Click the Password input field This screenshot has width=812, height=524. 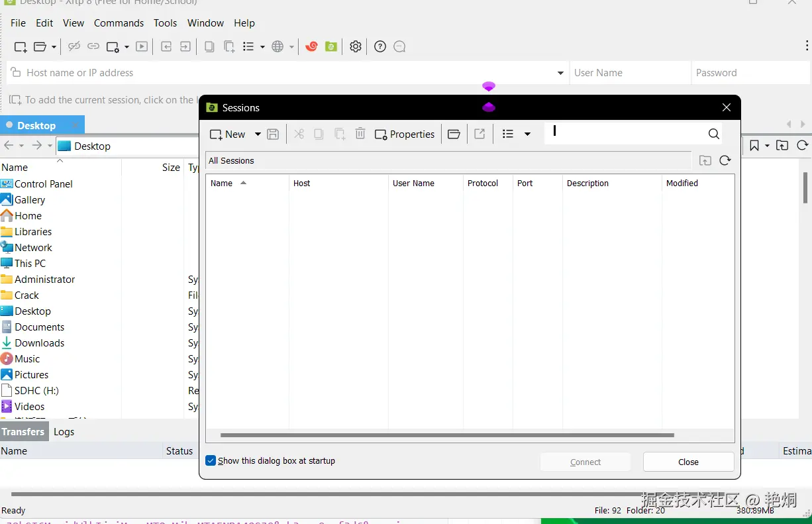752,73
